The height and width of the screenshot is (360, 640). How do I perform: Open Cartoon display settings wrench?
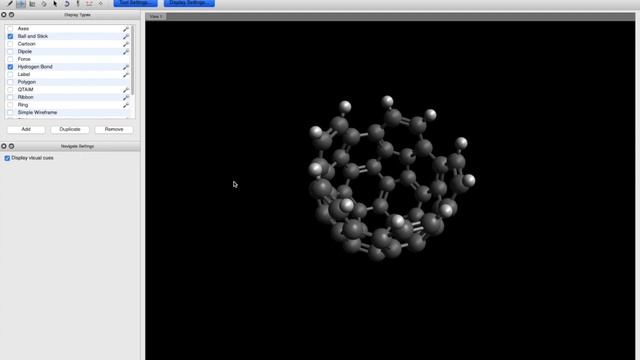pos(126,44)
